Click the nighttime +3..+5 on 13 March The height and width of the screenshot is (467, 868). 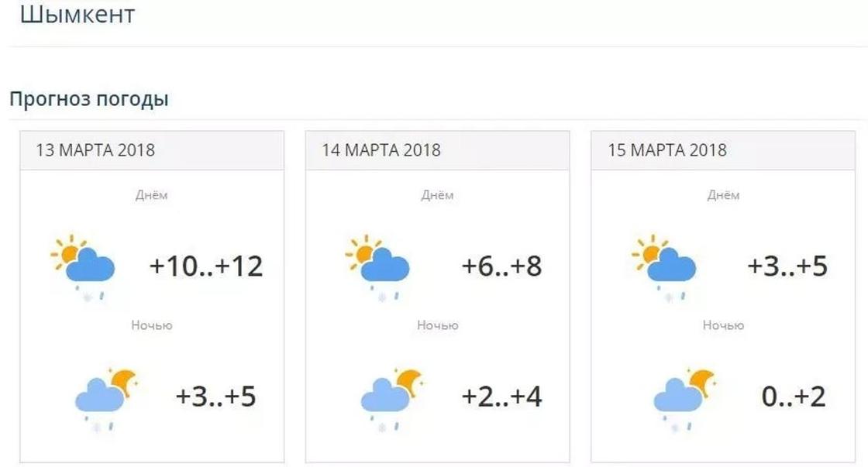click(x=215, y=397)
